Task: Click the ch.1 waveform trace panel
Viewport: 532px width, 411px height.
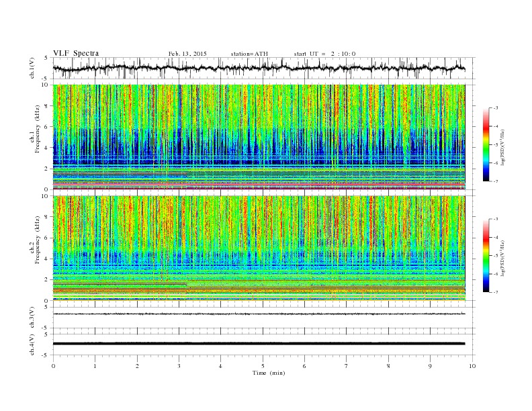Action: point(264,68)
